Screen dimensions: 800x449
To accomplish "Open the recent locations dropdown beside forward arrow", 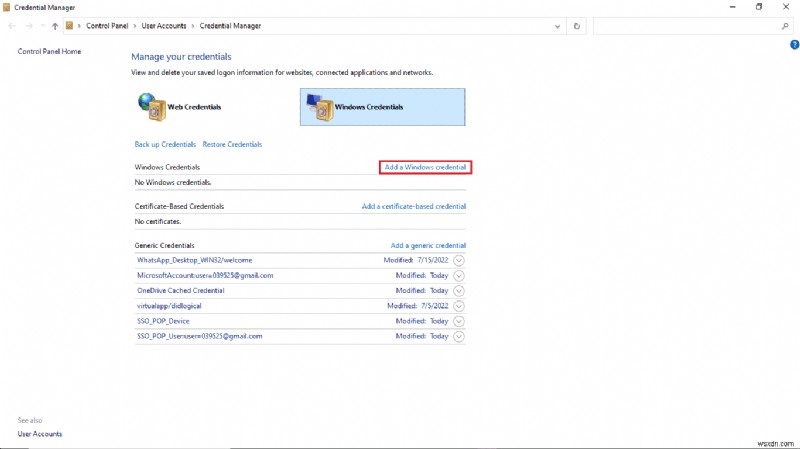I will tap(42, 26).
